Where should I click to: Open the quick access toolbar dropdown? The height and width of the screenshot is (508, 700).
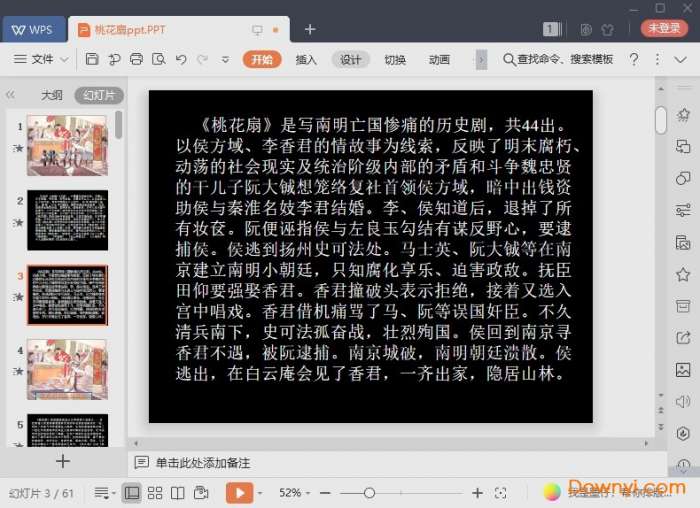pos(225,59)
